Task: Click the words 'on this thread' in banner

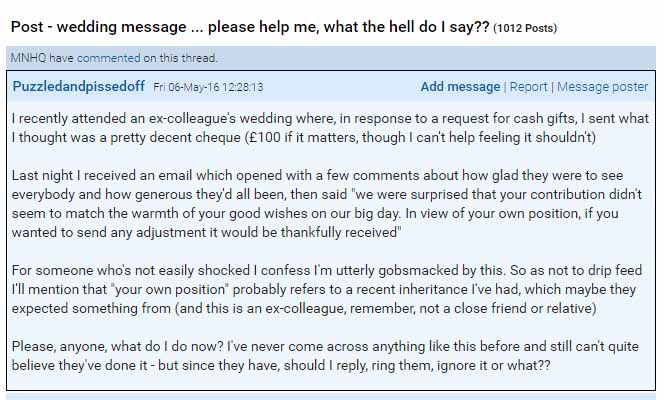Action: point(180,58)
